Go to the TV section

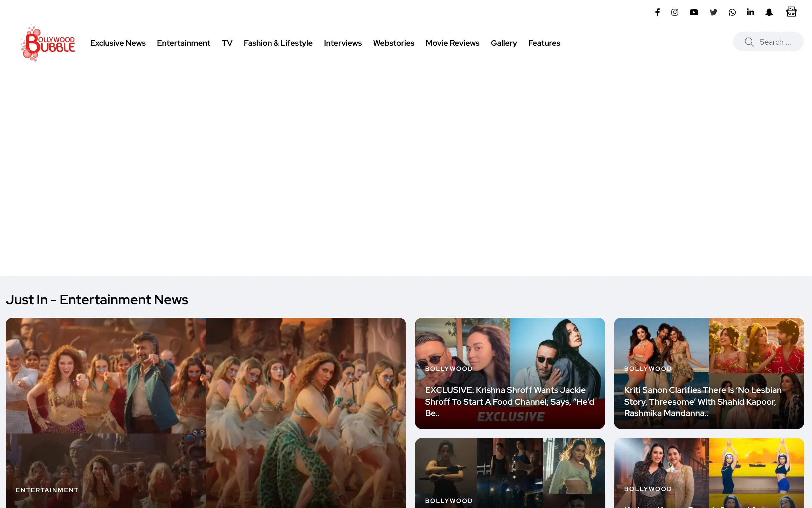click(x=227, y=43)
